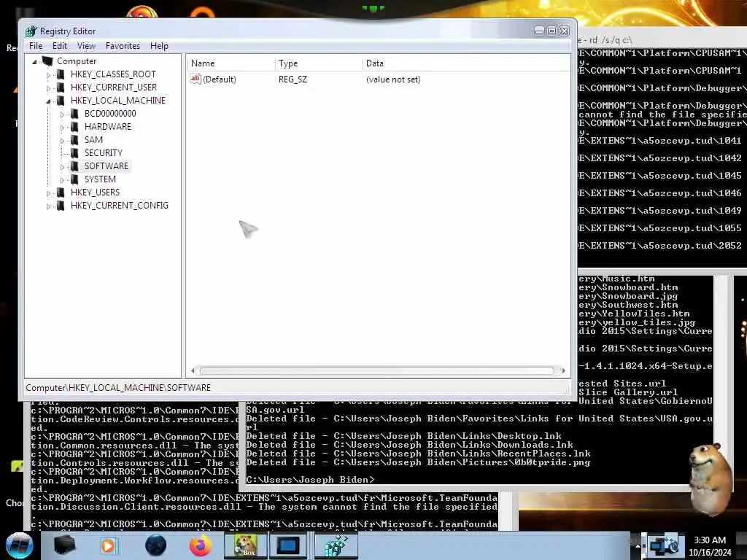Open the hamster Box taskbar icon
747x560 pixels.
pyautogui.click(x=245, y=545)
